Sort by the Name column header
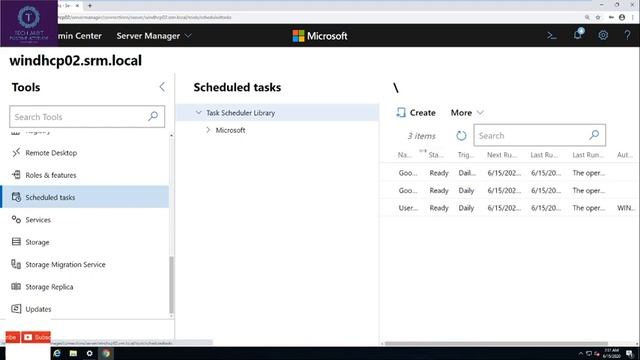The height and width of the screenshot is (360, 640). click(x=404, y=155)
